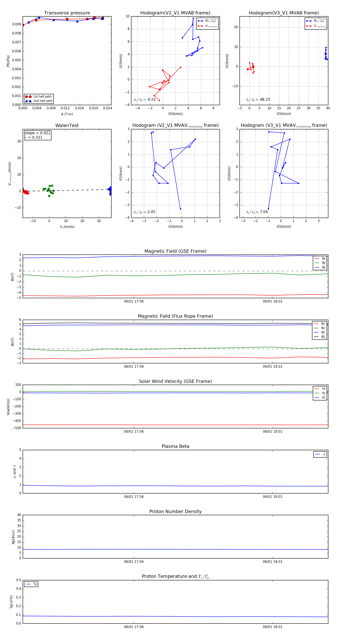Click the Tp legend in Proton Temperature plot

[x=31, y=584]
